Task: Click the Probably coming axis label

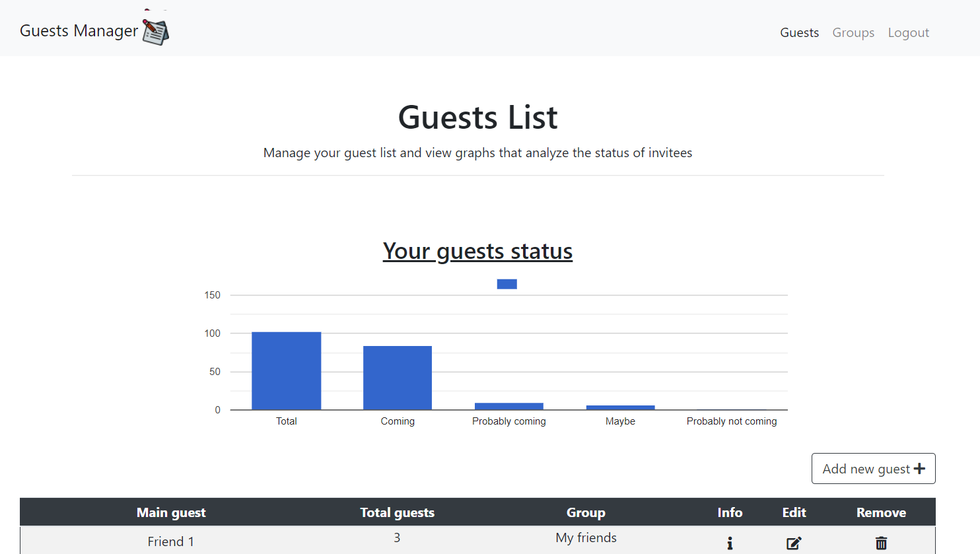Action: click(509, 421)
